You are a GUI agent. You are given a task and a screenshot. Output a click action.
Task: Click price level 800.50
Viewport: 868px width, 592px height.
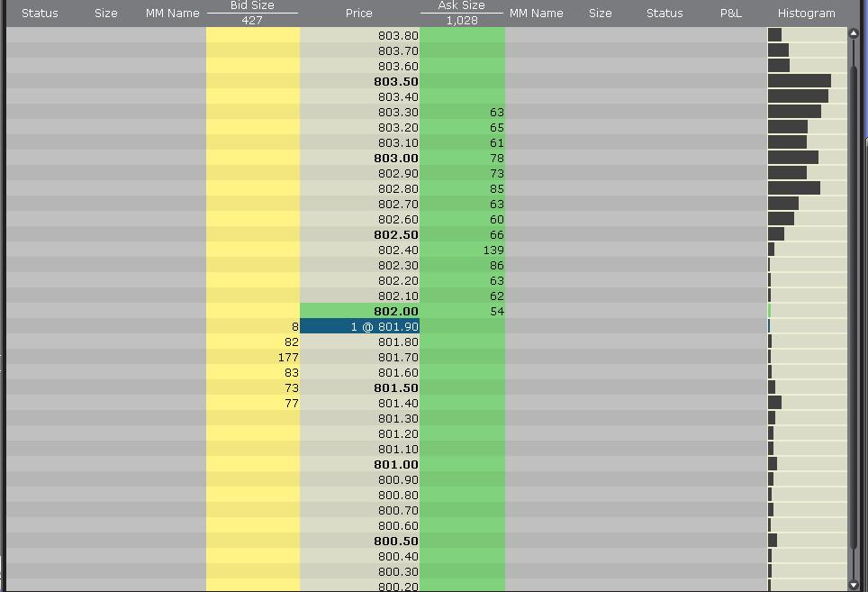360,541
